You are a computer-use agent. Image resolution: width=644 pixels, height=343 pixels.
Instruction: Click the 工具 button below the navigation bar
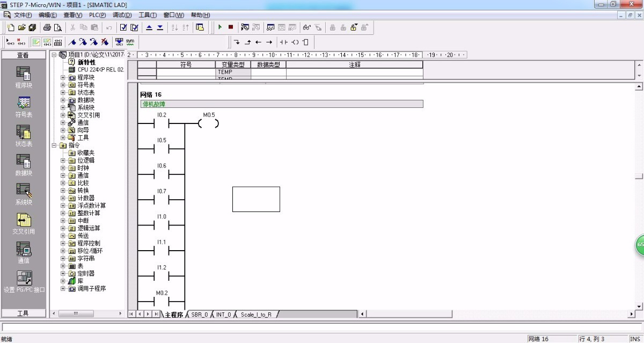click(23, 313)
